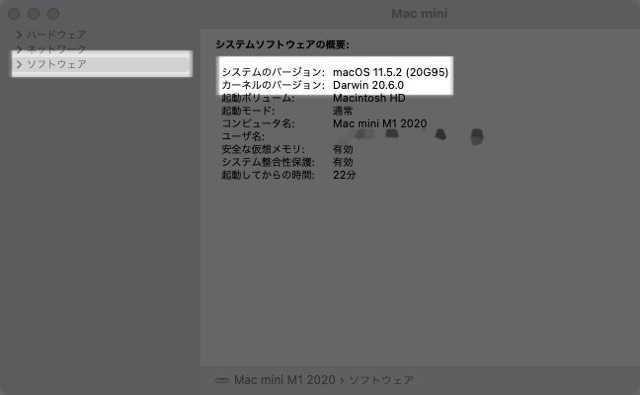Click the ユーザ名 label
Viewport: 640px width, 395px height.
click(242, 136)
